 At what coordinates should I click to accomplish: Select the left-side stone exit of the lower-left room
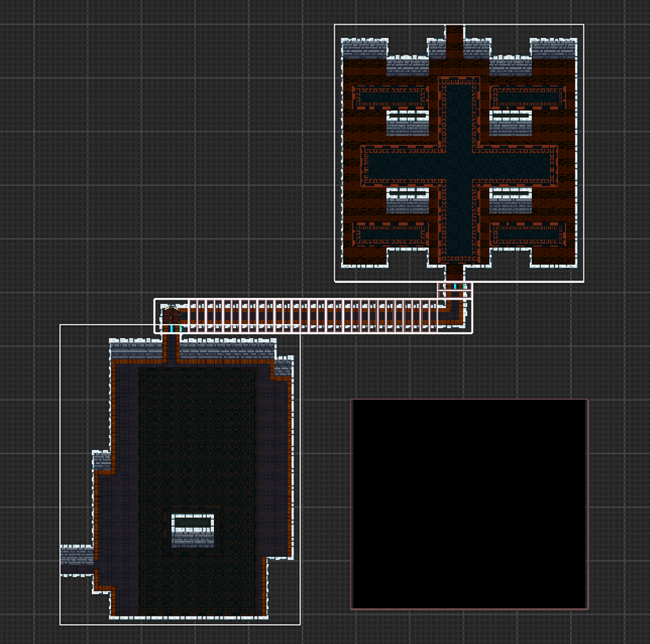[77, 559]
